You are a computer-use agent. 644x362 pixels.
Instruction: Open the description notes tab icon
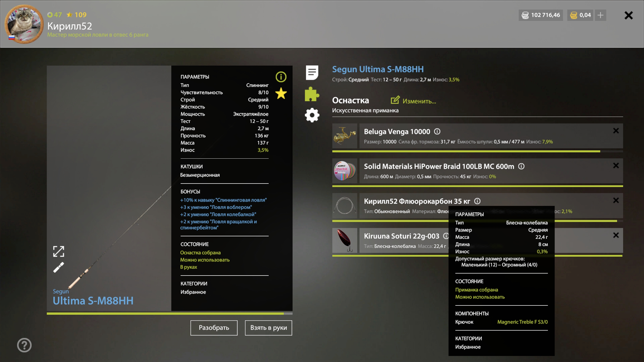tap(312, 73)
